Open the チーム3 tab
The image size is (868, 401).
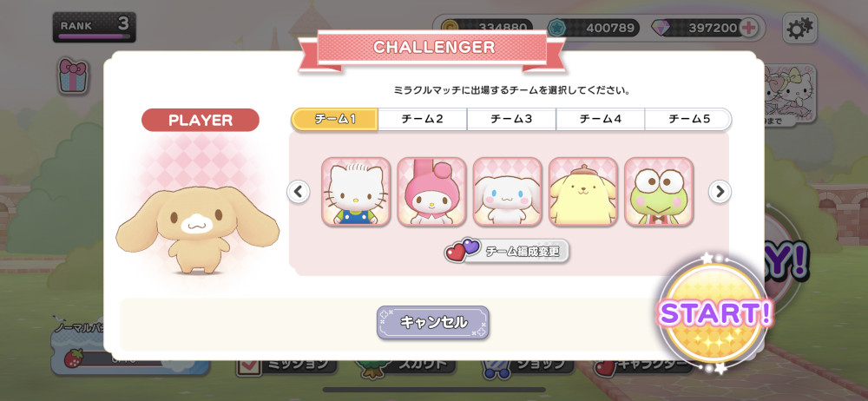click(511, 119)
